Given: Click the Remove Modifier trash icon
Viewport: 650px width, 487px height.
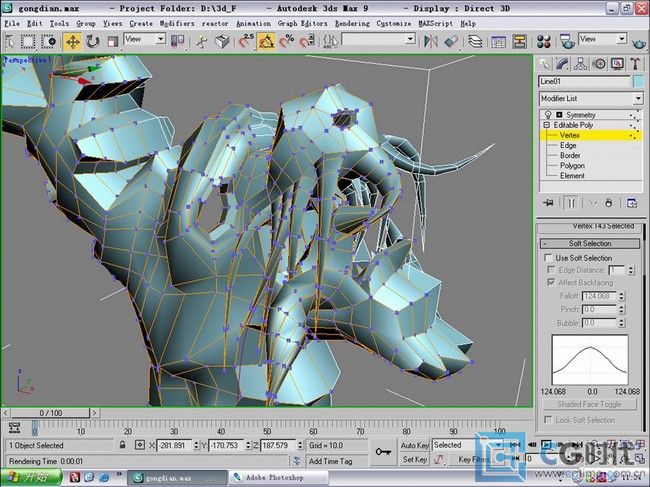Looking at the screenshot, I should pyautogui.click(x=608, y=203).
